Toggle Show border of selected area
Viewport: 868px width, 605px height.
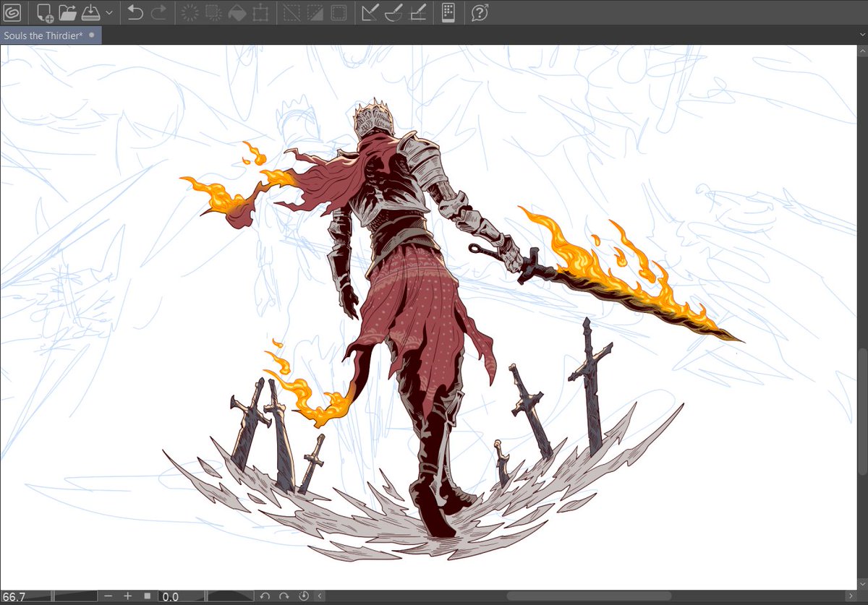338,12
